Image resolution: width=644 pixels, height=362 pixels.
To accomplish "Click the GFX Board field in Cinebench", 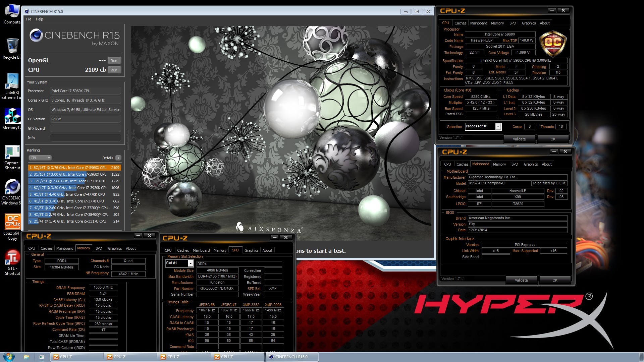I will (x=86, y=128).
